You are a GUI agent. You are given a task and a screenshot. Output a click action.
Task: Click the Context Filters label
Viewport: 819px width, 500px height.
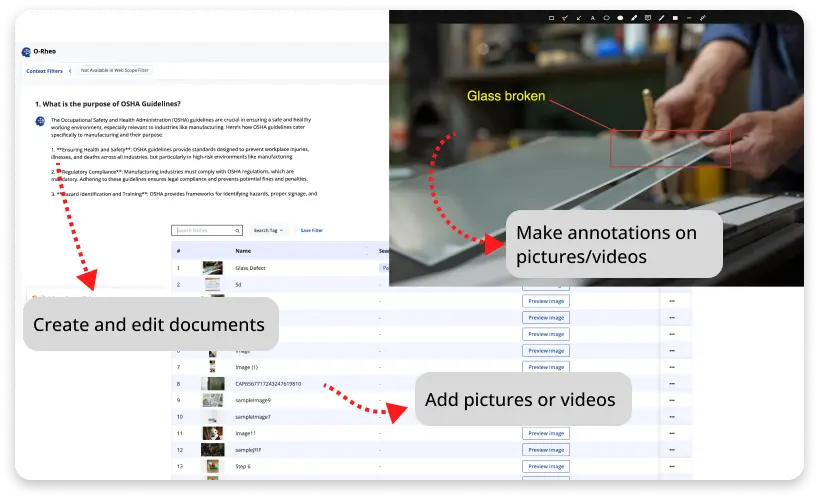43,71
